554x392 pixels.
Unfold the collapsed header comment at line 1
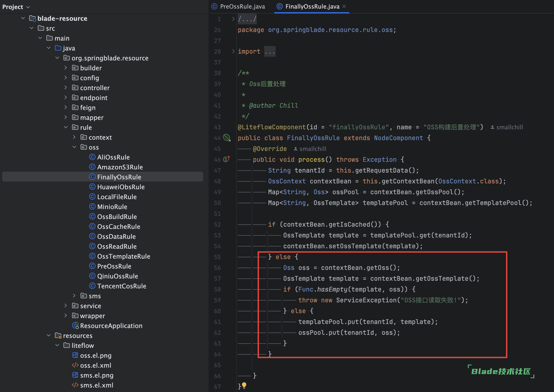[x=233, y=19]
